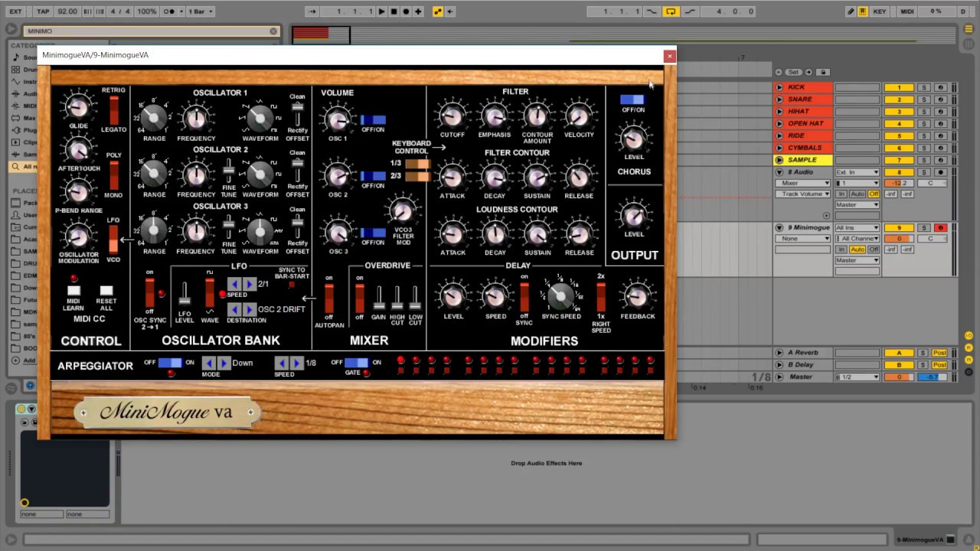Collapse the 9 Minimogue track

pos(779,227)
